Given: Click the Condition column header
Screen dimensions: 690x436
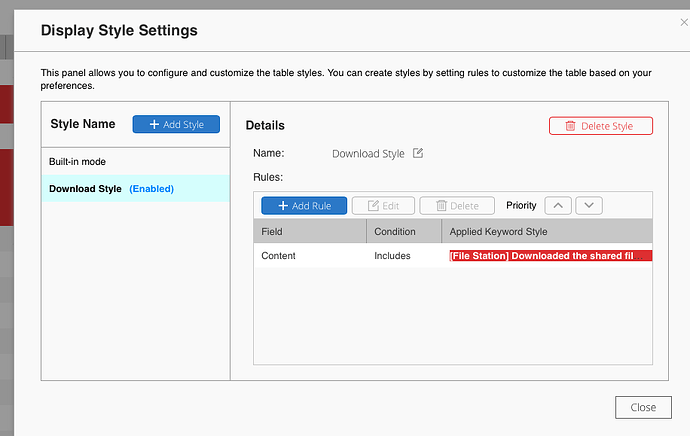Looking at the screenshot, I should pos(394,231).
